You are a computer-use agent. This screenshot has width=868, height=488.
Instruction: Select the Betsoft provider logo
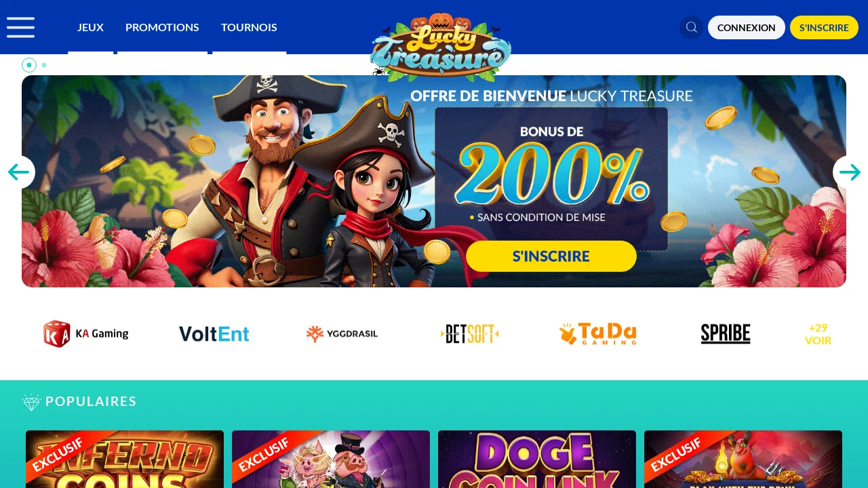point(470,333)
